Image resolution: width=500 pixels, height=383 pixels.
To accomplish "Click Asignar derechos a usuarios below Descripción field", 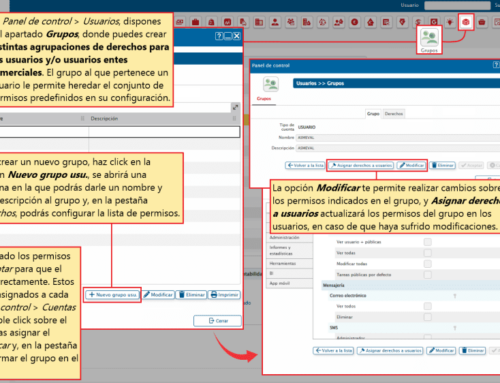I will 361,165.
